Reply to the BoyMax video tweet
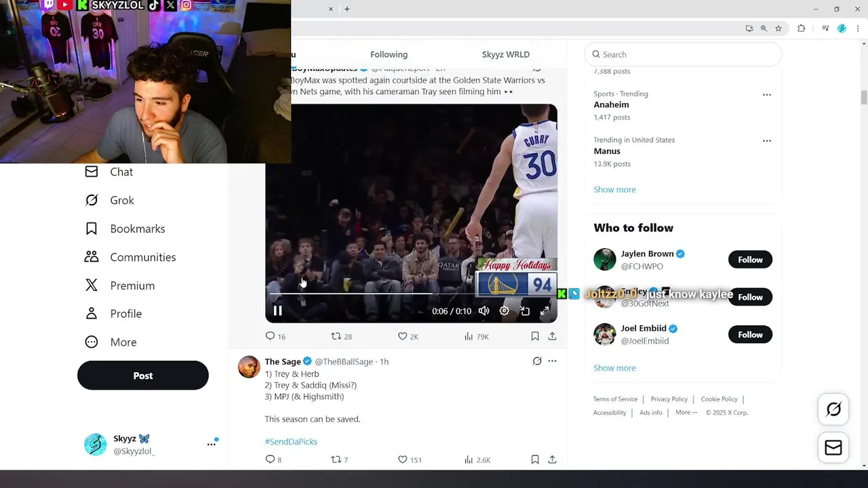The width and height of the screenshot is (868, 488). pos(275,336)
